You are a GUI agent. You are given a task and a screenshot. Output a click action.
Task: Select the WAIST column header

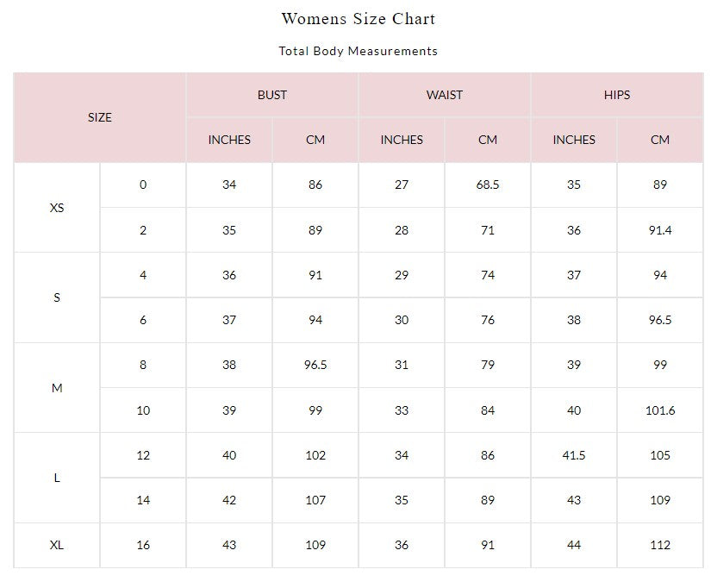445,95
